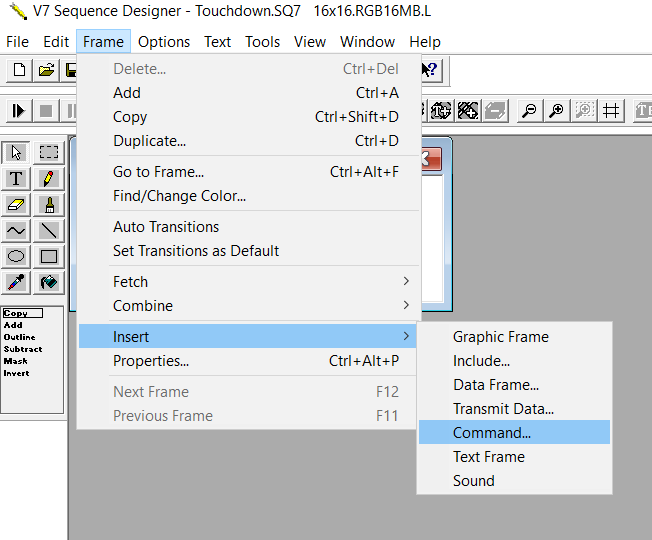
Task: Start sequence playback with Play button
Action: pos(19,111)
